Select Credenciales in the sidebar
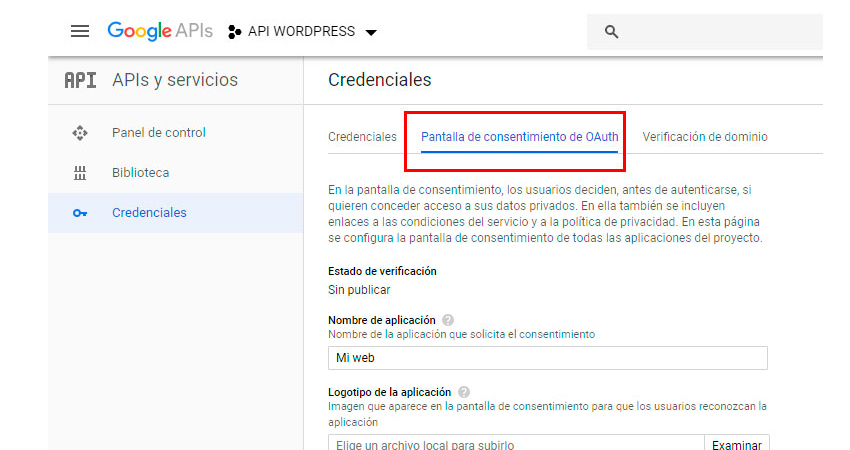The width and height of the screenshot is (850, 450). [x=175, y=213]
